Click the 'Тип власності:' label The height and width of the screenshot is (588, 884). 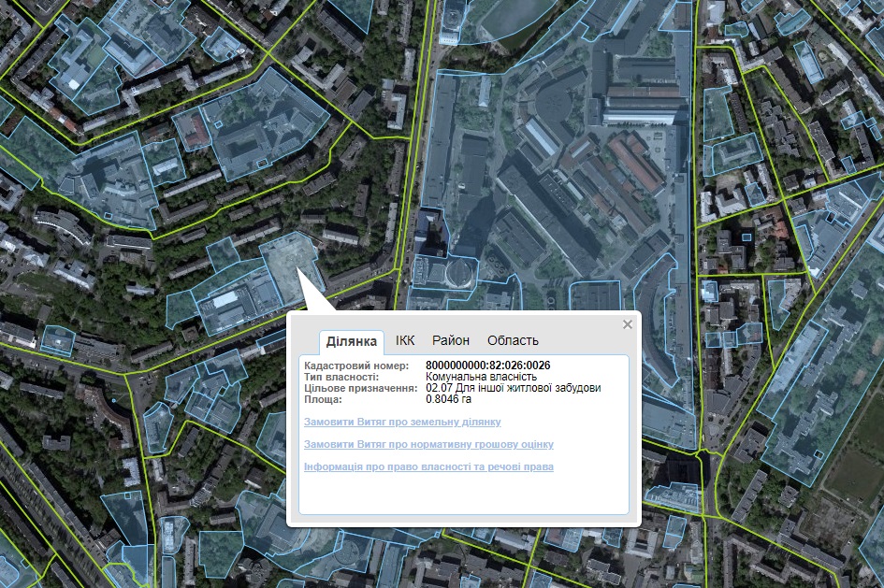341,377
